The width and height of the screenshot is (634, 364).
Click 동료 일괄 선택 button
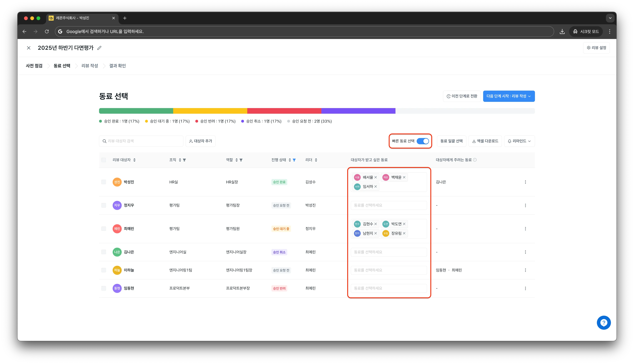coord(451,141)
